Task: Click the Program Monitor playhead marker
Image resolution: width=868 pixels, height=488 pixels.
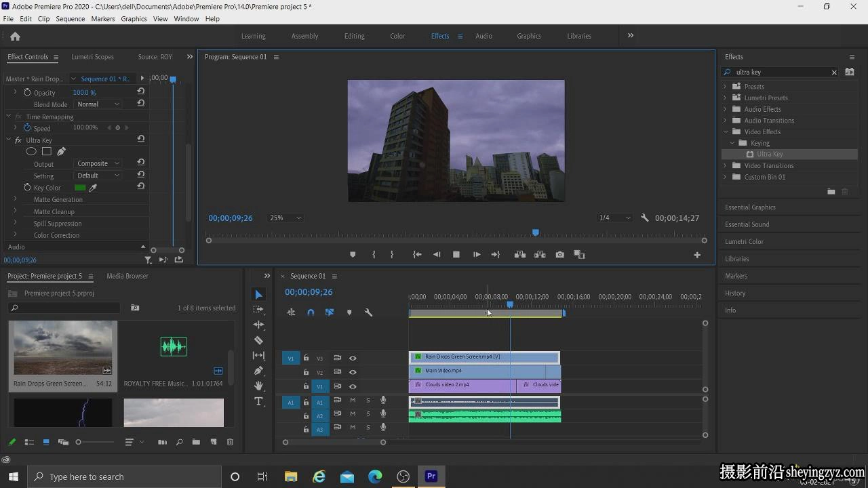Action: (x=536, y=232)
